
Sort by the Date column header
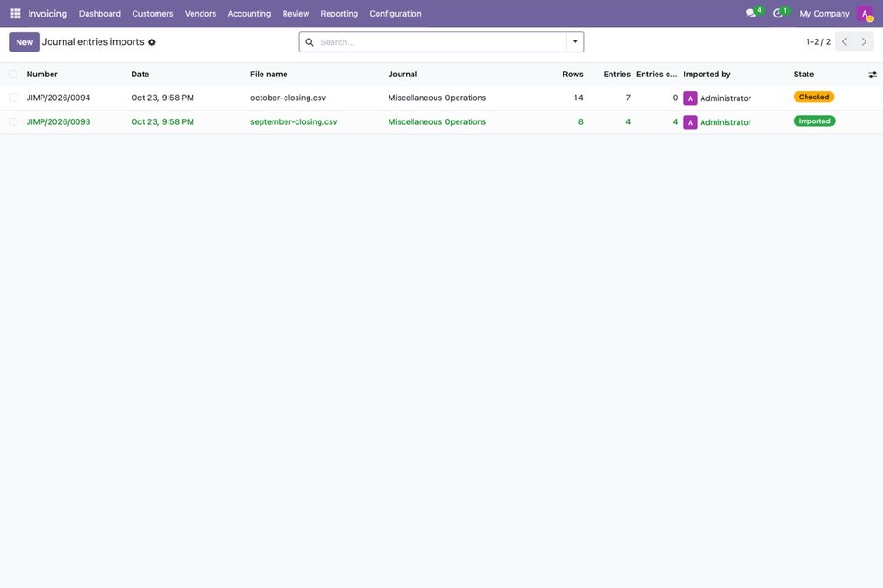[140, 75]
